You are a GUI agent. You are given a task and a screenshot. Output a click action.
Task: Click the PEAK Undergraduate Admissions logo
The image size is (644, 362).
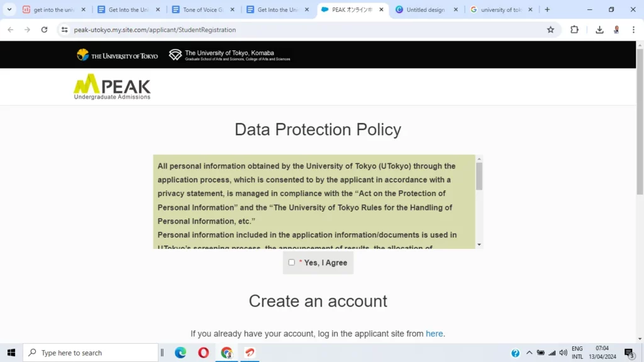click(x=112, y=87)
